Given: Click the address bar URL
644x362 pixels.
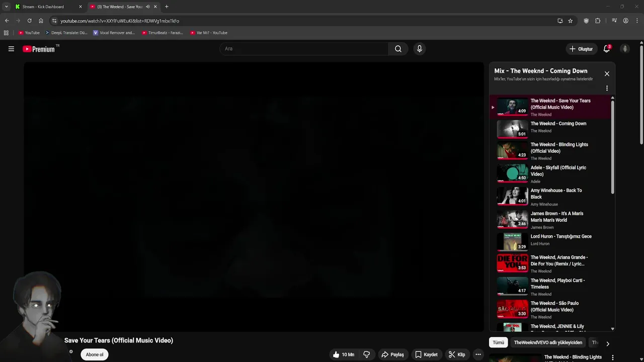Looking at the screenshot, I should [120, 21].
